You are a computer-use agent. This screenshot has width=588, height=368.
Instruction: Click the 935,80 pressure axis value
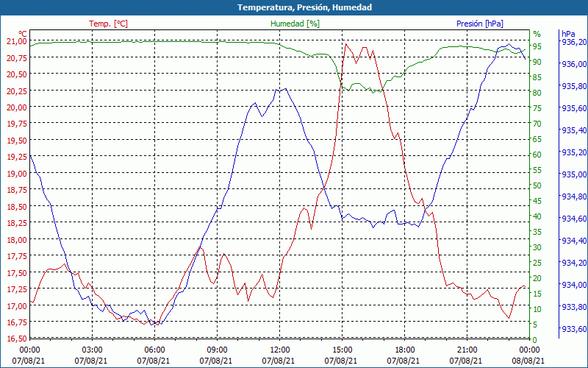coord(574,86)
